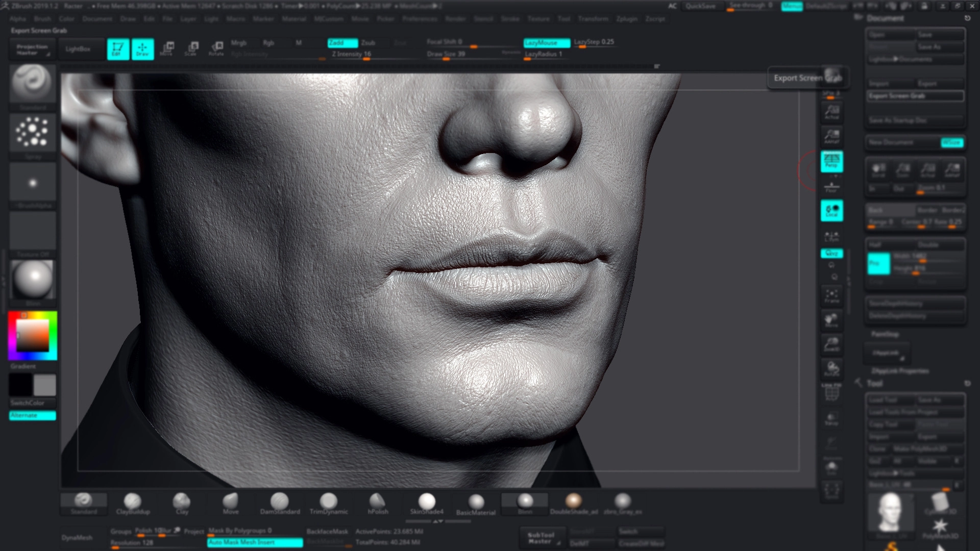Screen dimensions: 980x551
Task: Open the current brush thumbnail picker
Action: [x=33, y=83]
